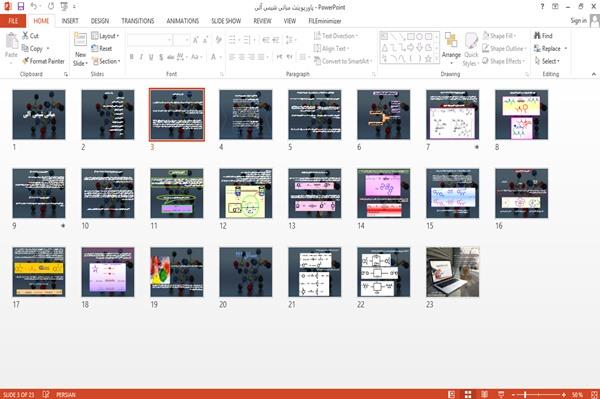Click the zoom out minus button
The width and height of the screenshot is (600, 399).
click(514, 394)
